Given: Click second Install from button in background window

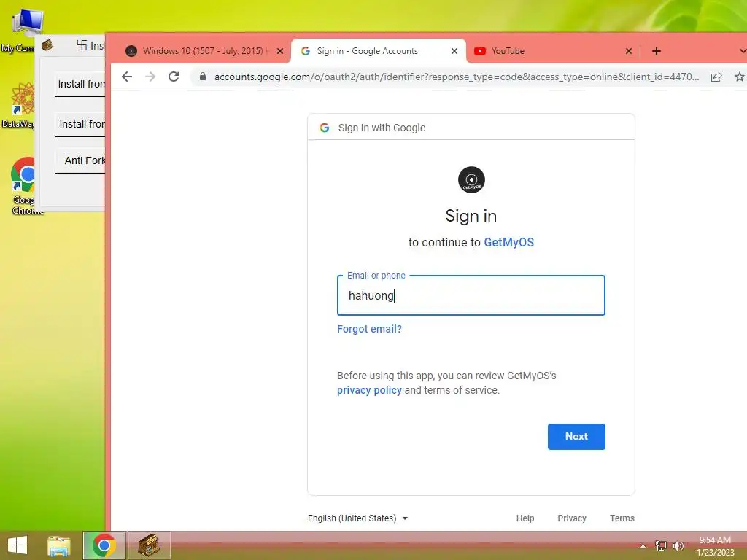Looking at the screenshot, I should [x=80, y=124].
